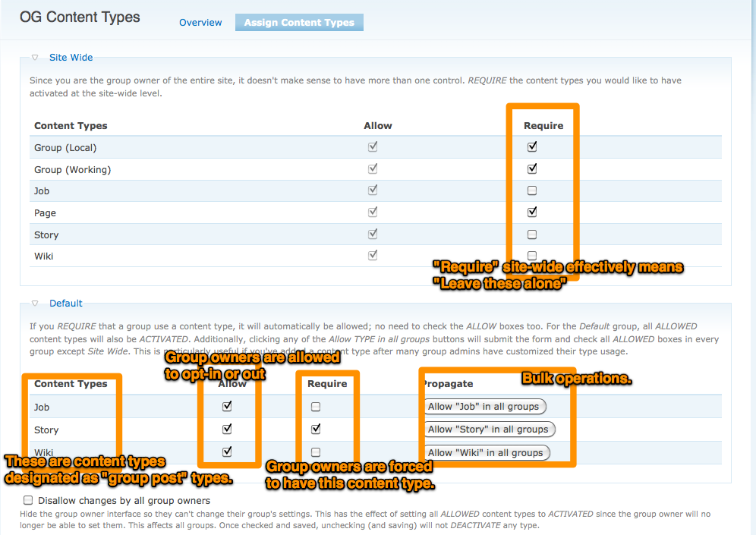Click the Site Wide "Allow" column header
Viewport: 756px width, 535px height.
(377, 125)
